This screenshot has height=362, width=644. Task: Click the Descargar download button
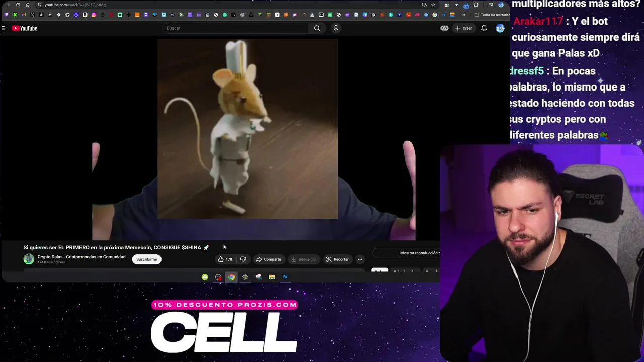click(x=303, y=259)
